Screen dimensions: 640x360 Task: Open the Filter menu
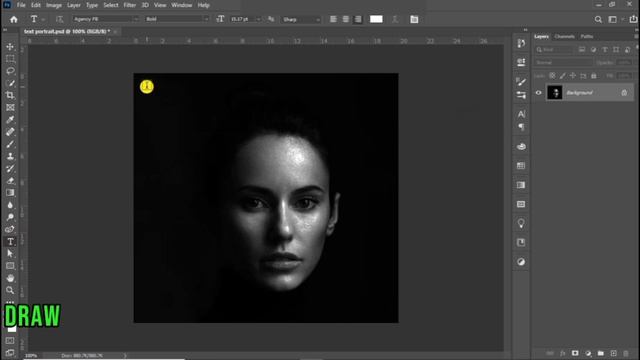pos(129,5)
